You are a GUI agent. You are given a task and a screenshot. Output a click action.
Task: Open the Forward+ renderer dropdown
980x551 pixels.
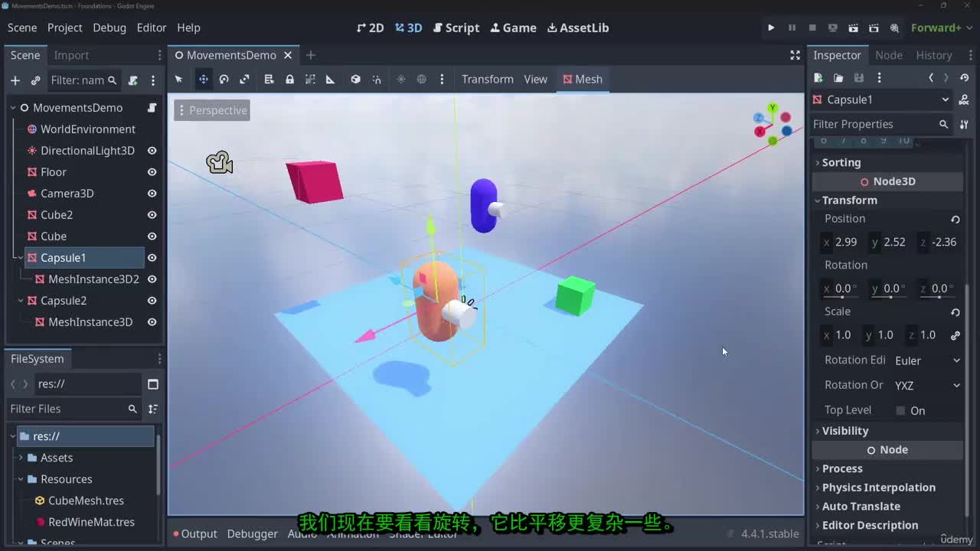[941, 28]
